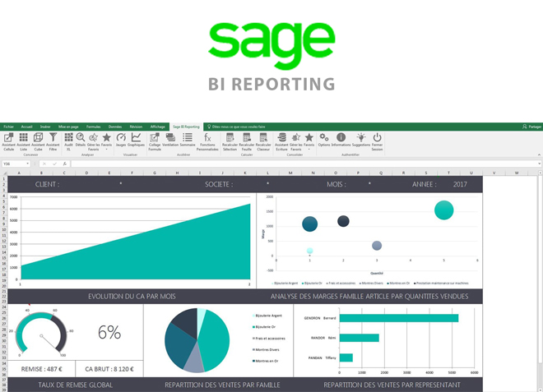The height and width of the screenshot is (392, 543).
Task: Cancel formula entry with the X button
Action: coord(44,164)
